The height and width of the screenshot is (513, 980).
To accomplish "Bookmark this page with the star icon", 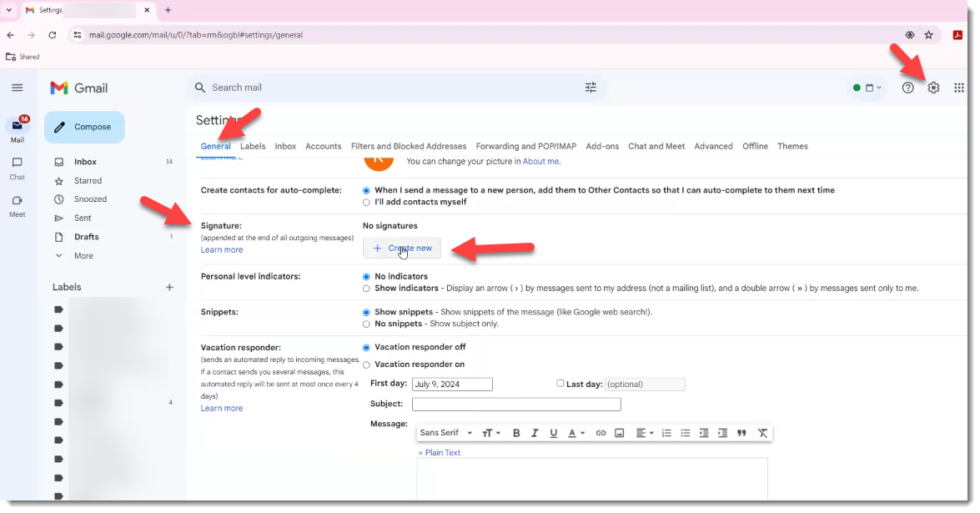I will pyautogui.click(x=929, y=35).
